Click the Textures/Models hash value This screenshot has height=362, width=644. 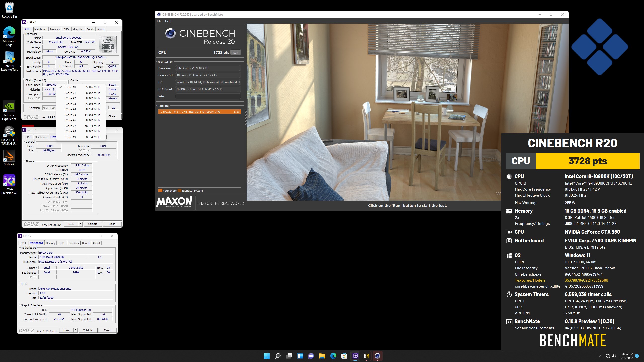coord(586,280)
